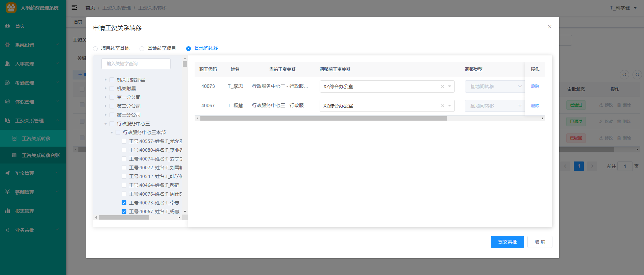This screenshot has height=275, width=644.
Task: Expand 奖金管理 sidebar menu
Action: [x=33, y=173]
